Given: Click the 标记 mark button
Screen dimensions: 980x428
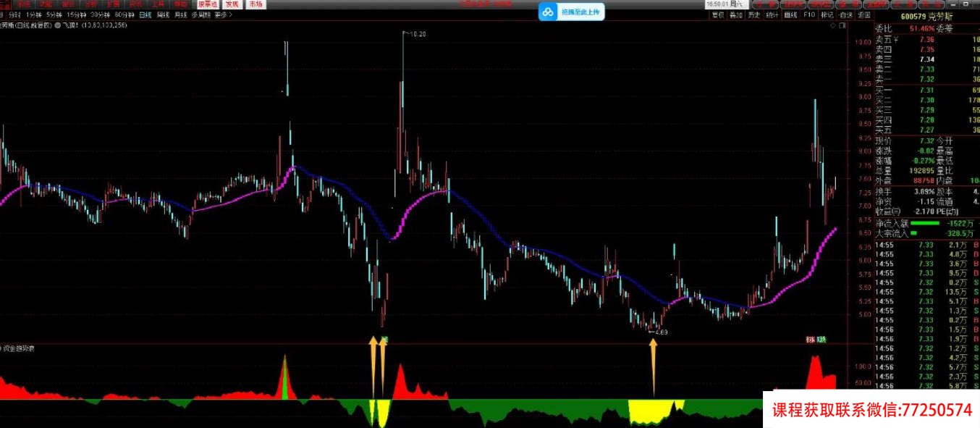Looking at the screenshot, I should click(x=827, y=14).
